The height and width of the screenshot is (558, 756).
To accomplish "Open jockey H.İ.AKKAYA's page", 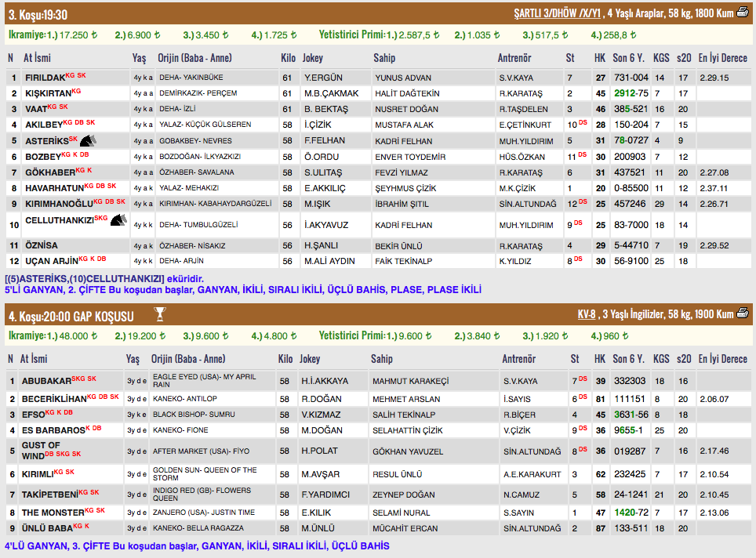I will point(325,381).
